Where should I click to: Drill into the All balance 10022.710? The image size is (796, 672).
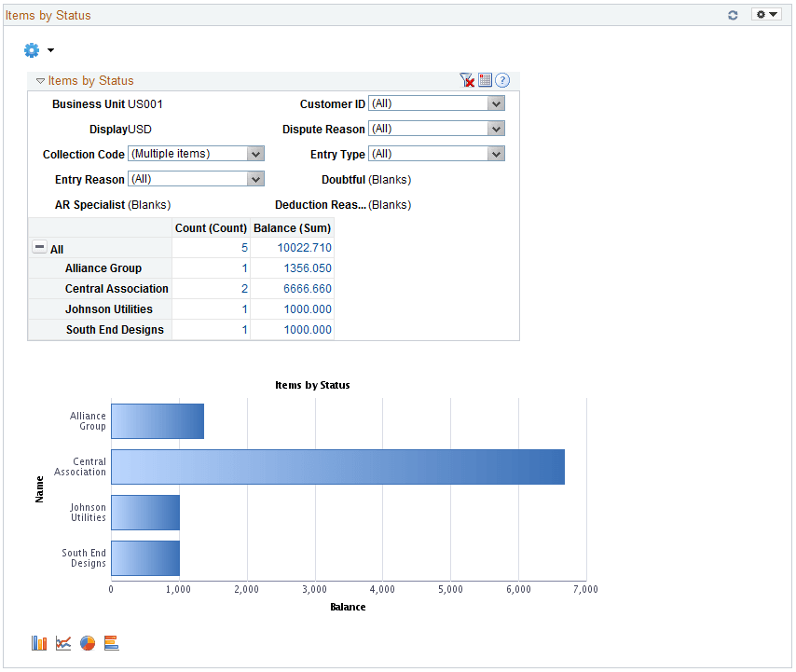click(x=307, y=247)
